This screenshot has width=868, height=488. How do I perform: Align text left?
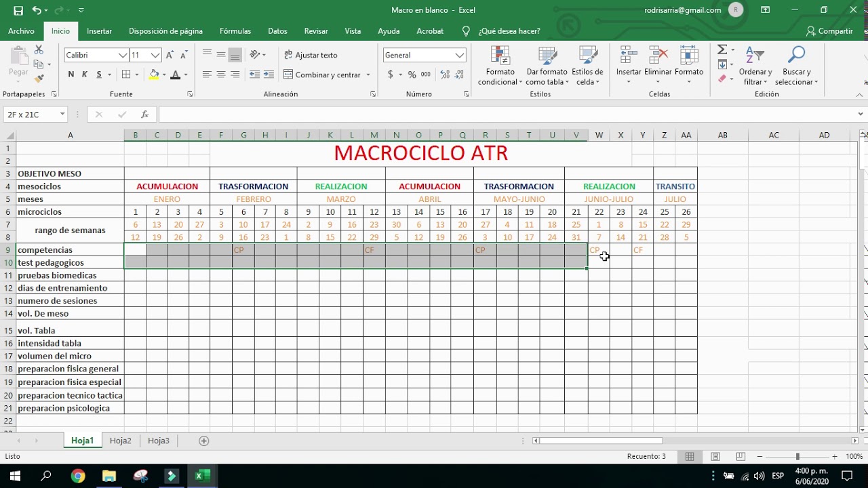207,75
